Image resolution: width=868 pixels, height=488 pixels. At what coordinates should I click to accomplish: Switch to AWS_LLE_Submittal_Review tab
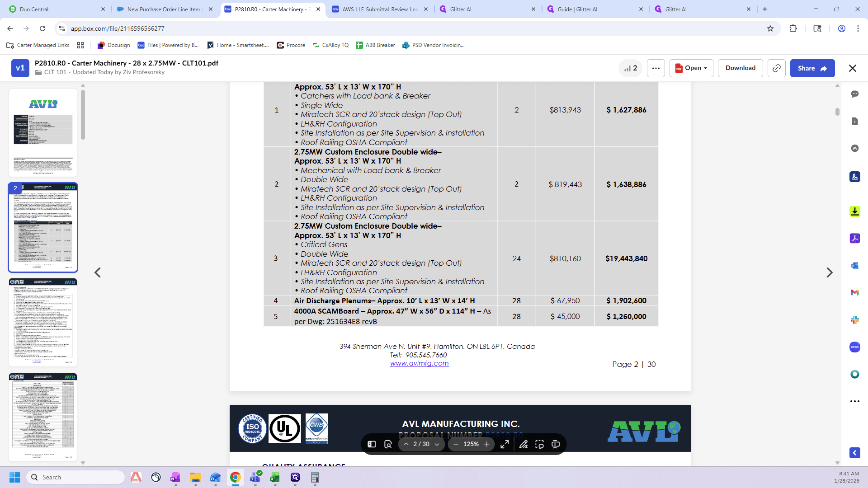click(x=380, y=9)
